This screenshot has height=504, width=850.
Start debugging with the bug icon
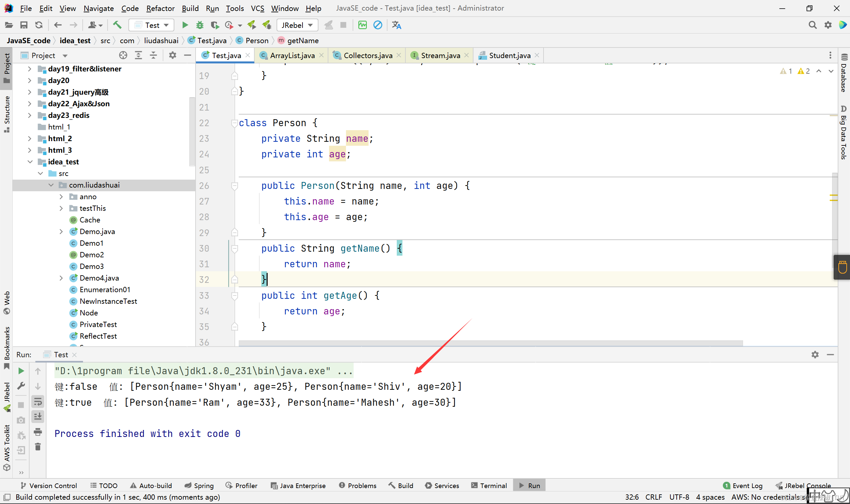[x=200, y=25]
